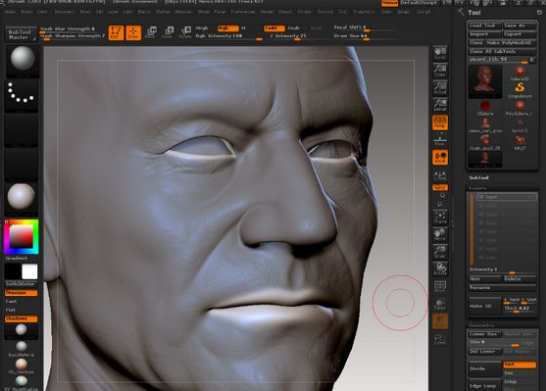The image size is (546, 391).
Task: Toggle the Zsub sculpt mode
Action: pyautogui.click(x=294, y=28)
